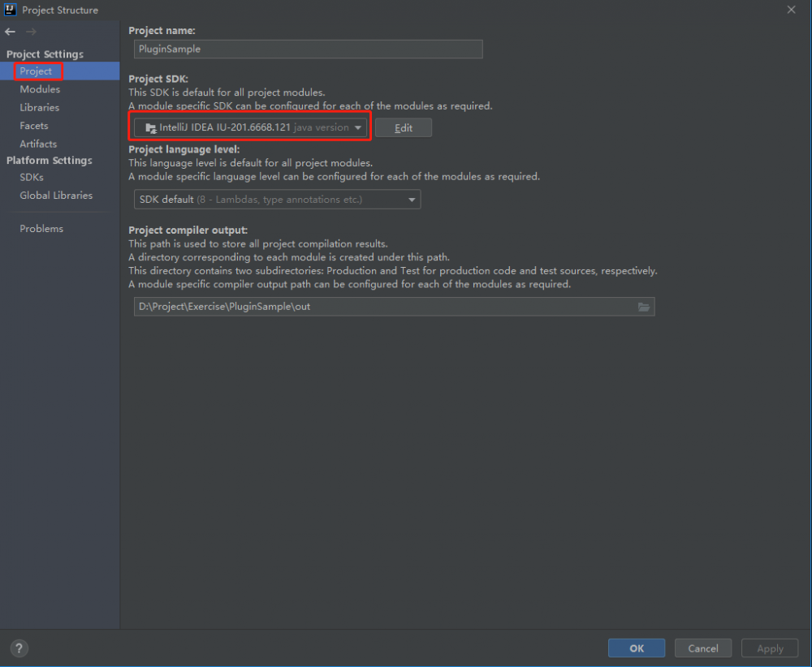The width and height of the screenshot is (812, 667).
Task: Select SDKs under Platform Settings
Action: [x=31, y=177]
